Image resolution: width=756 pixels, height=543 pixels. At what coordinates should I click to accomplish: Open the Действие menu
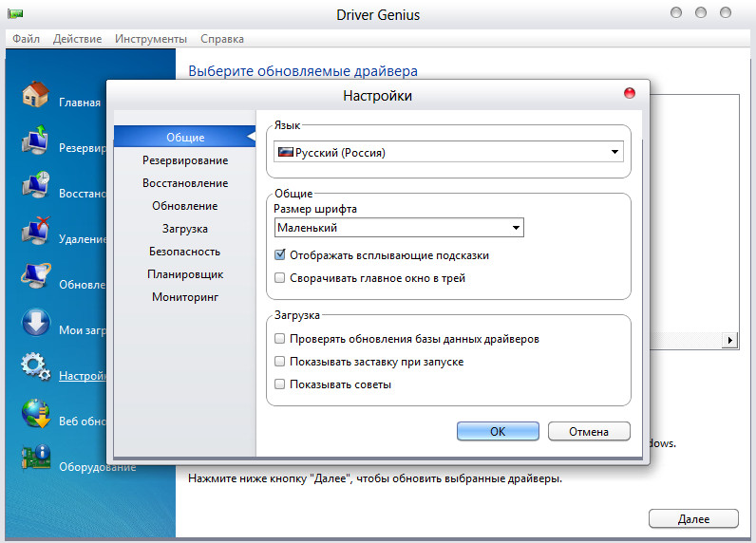click(x=77, y=39)
